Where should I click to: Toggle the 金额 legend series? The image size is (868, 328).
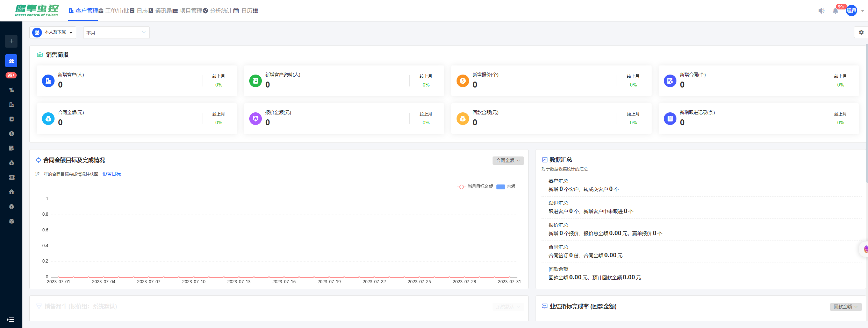coord(506,187)
